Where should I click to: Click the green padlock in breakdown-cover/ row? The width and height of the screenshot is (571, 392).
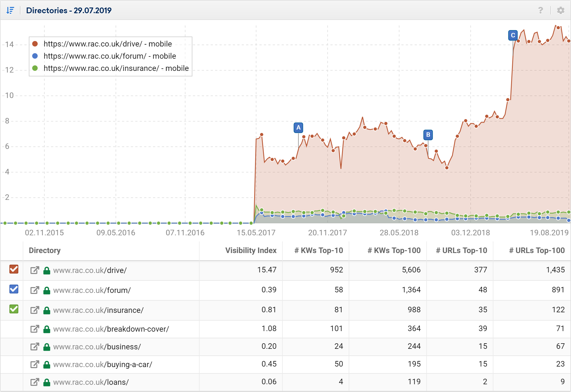(x=47, y=329)
